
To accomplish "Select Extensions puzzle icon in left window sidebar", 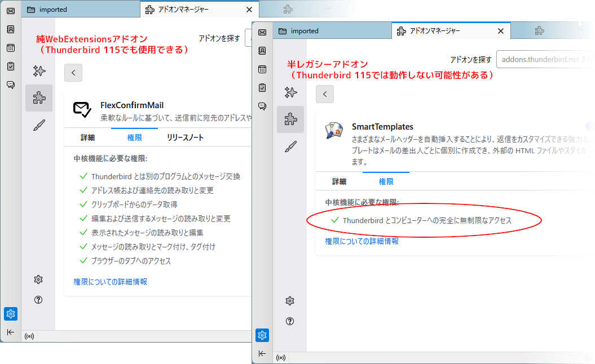I will pos(39,98).
